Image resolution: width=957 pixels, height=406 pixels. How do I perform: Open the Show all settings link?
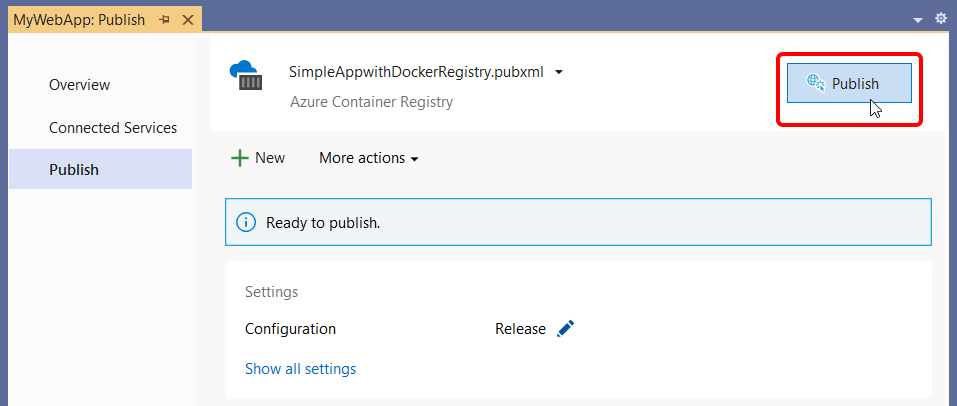pyautogui.click(x=300, y=369)
